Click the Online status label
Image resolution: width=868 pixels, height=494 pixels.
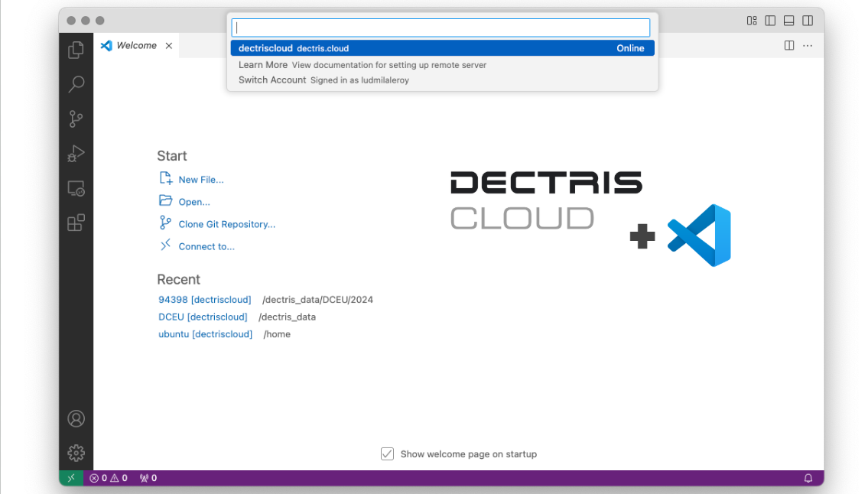click(x=630, y=48)
